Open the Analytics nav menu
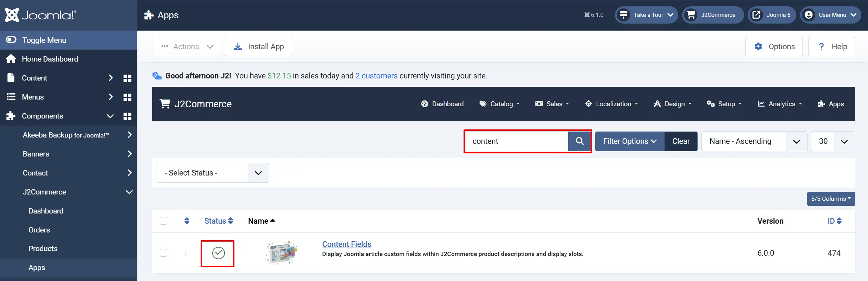This screenshot has height=281, width=868. coord(780,104)
